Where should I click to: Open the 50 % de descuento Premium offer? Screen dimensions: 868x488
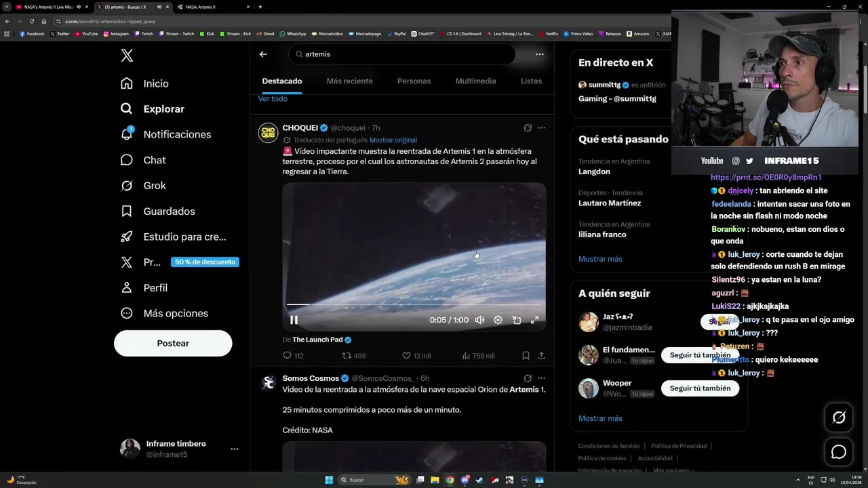[x=205, y=262]
